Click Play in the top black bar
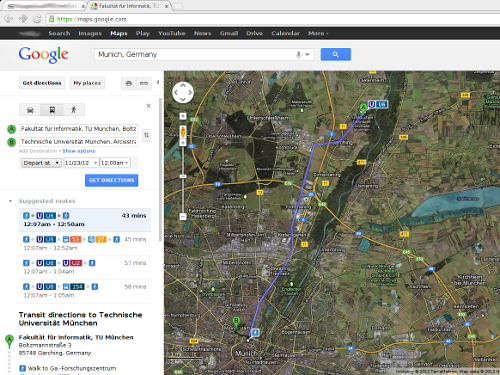This screenshot has height=375, width=500. tap(143, 33)
